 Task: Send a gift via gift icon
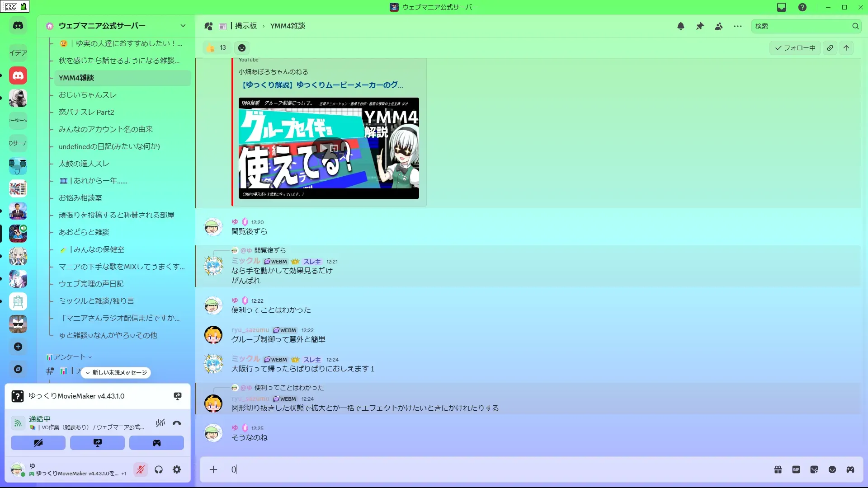tap(778, 469)
